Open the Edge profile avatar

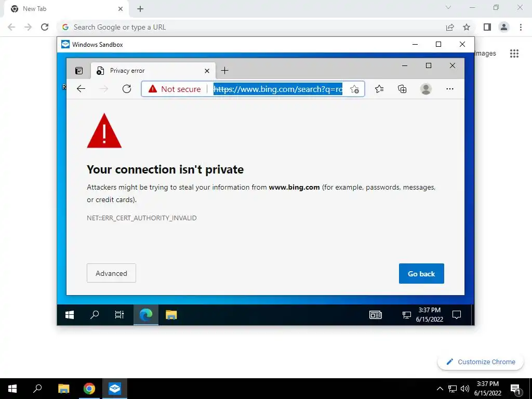click(x=426, y=89)
